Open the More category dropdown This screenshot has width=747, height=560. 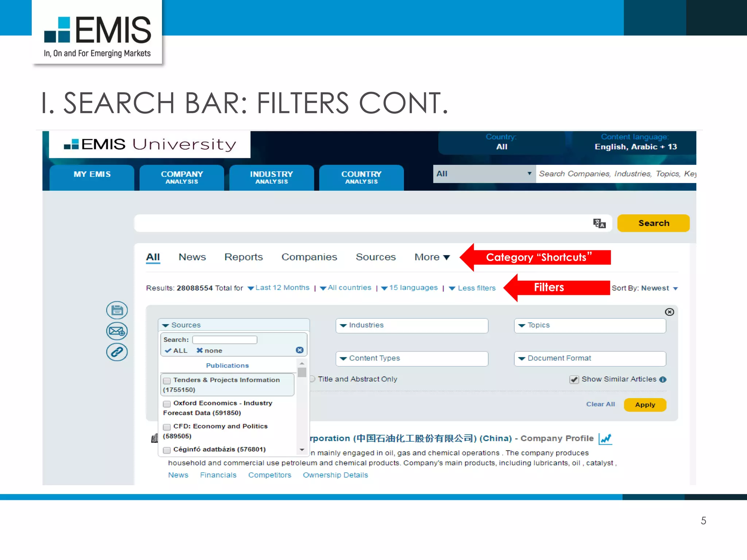coord(432,257)
